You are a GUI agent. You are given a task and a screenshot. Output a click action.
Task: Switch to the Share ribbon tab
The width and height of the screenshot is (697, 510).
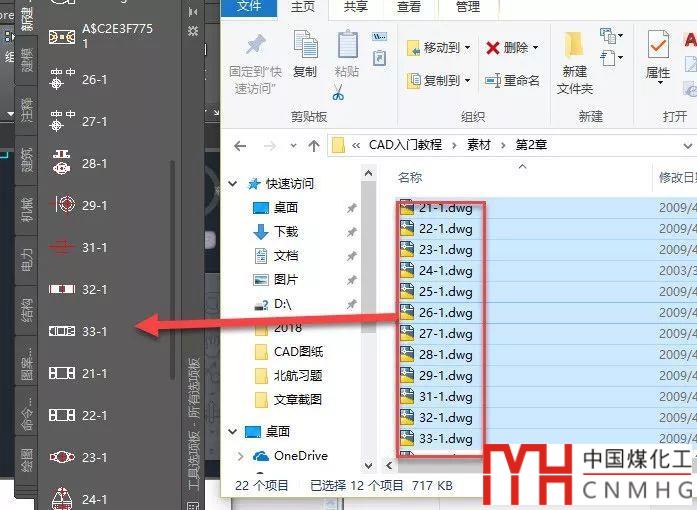[x=356, y=6]
